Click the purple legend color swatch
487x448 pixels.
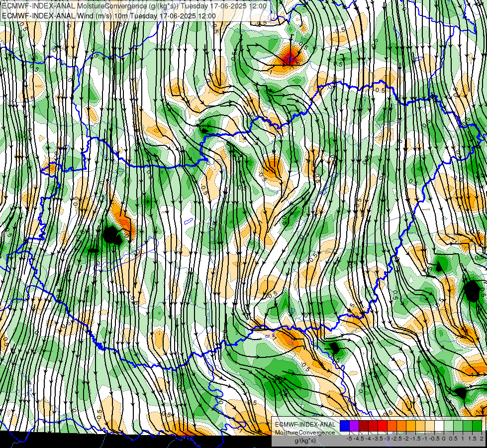tap(354, 426)
